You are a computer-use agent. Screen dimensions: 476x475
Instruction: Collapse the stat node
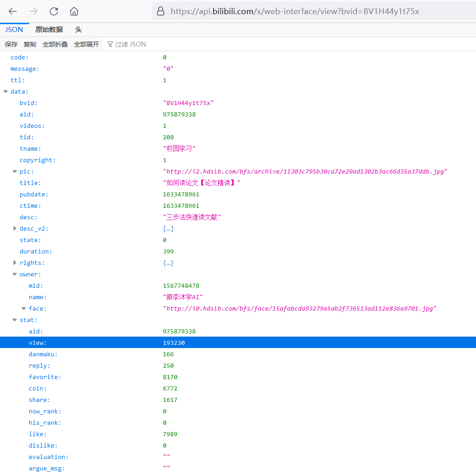click(x=15, y=320)
